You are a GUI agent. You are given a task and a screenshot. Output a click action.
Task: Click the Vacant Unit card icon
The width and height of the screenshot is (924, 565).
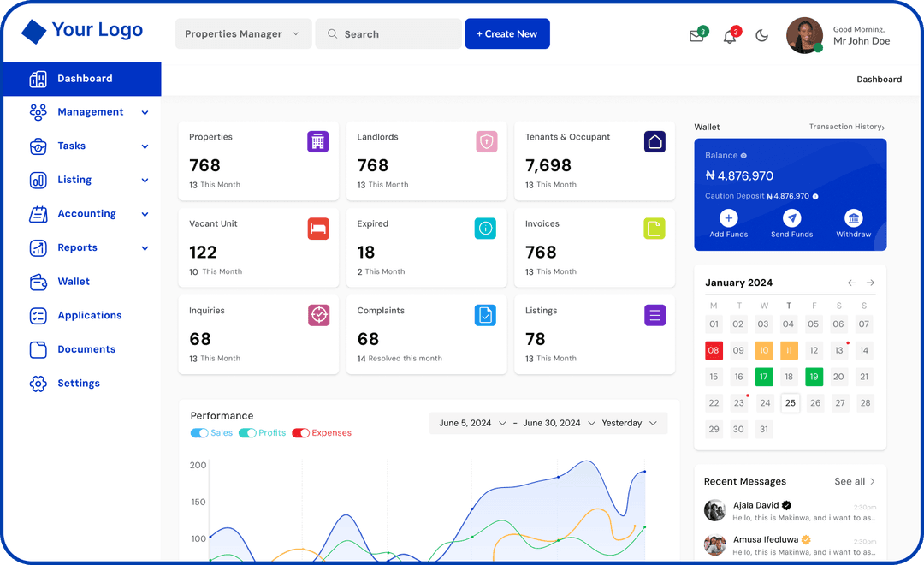[318, 228]
